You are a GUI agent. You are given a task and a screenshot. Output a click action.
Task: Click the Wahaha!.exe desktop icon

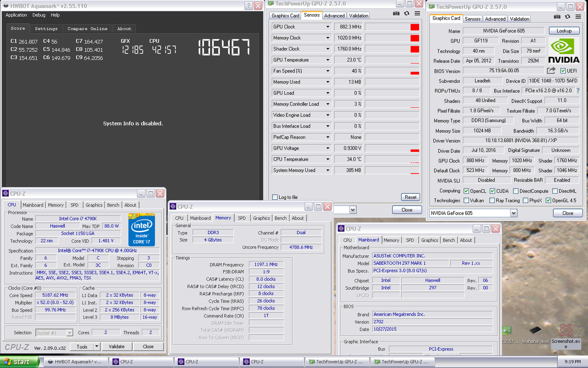point(535,335)
